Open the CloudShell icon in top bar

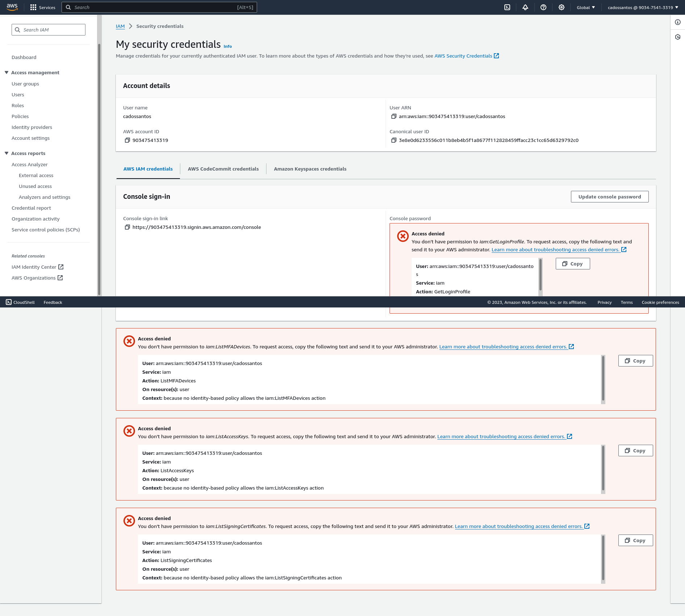point(507,7)
